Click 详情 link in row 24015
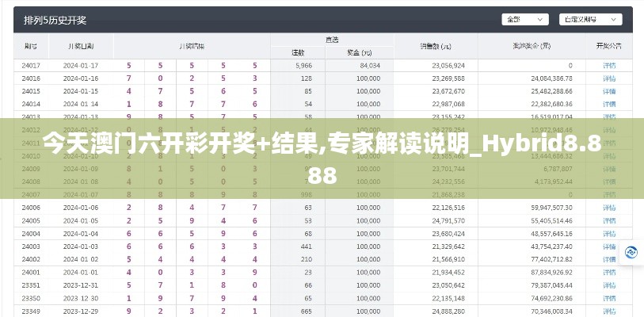Viewport: 644px width, 317px height. point(608,91)
